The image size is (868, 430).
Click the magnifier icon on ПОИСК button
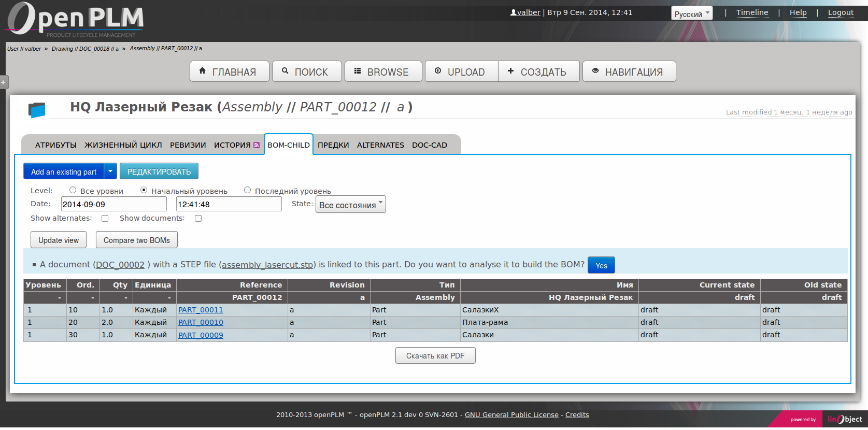tap(285, 71)
